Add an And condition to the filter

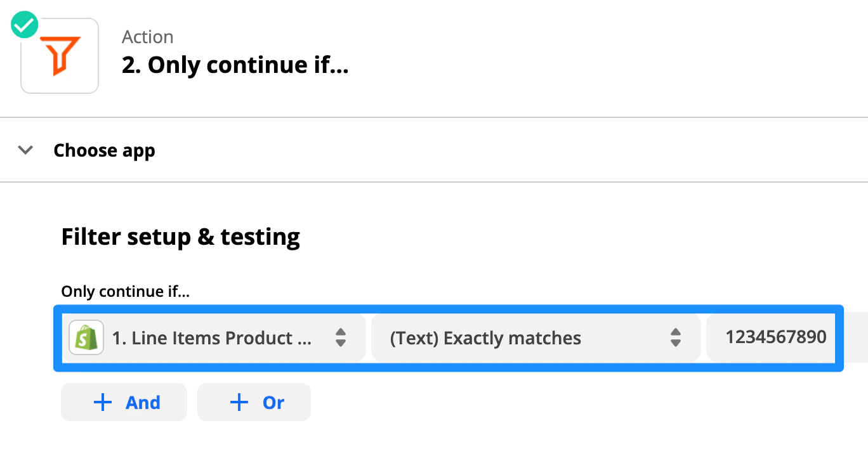(x=124, y=402)
